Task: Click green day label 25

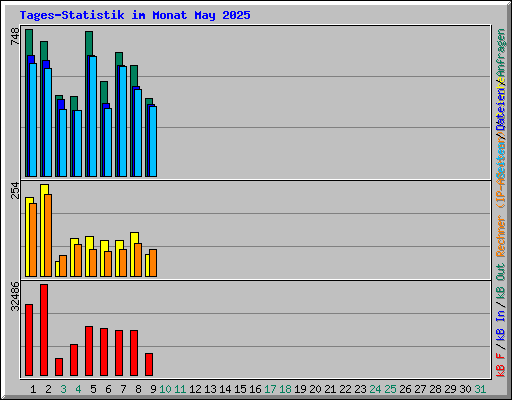Action: pos(390,389)
